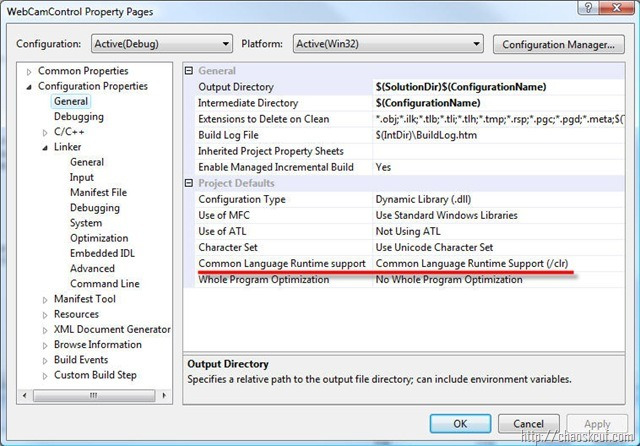Click the Apply button
Image resolution: width=640 pixels, height=446 pixels.
pos(597,424)
